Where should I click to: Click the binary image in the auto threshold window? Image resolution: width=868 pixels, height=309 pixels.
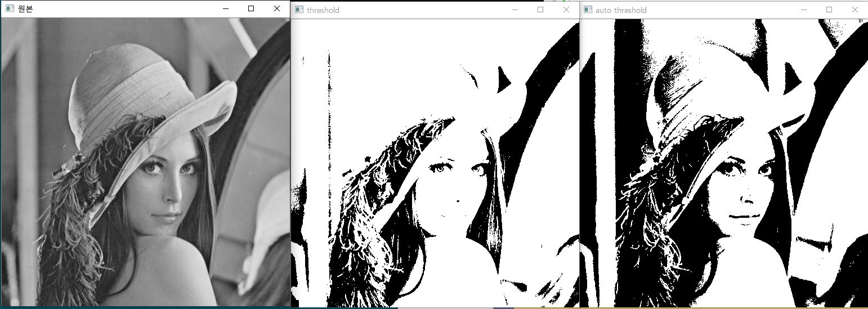point(724,163)
